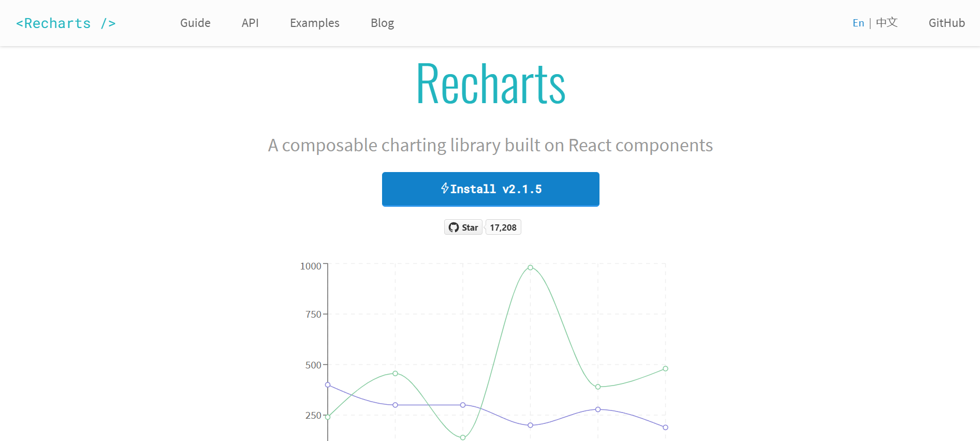980x441 pixels.
Task: Open the Guide menu item
Action: [x=195, y=23]
